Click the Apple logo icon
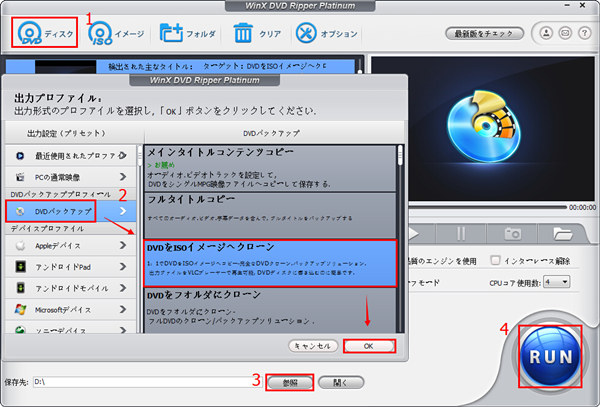 click(x=20, y=245)
